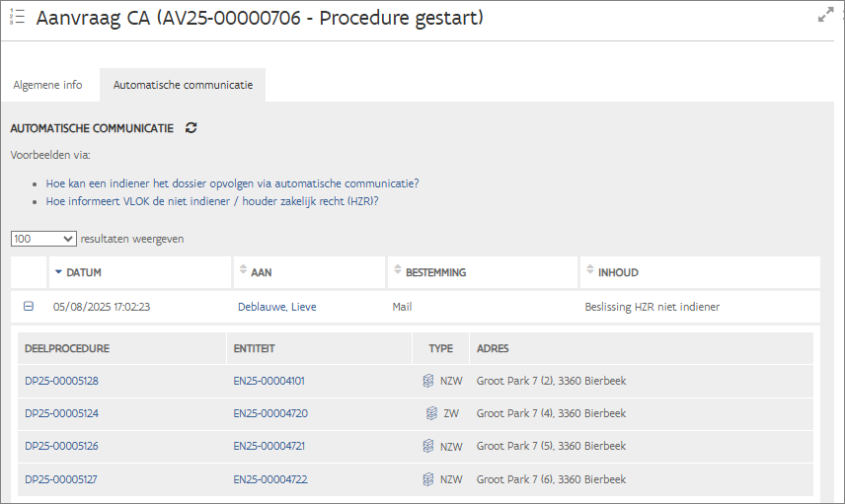Image resolution: width=845 pixels, height=504 pixels.
Task: Sort by the Aan column header
Action: pos(262,272)
